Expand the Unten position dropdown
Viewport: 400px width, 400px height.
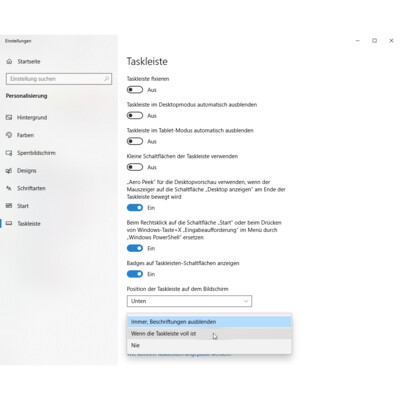[189, 301]
